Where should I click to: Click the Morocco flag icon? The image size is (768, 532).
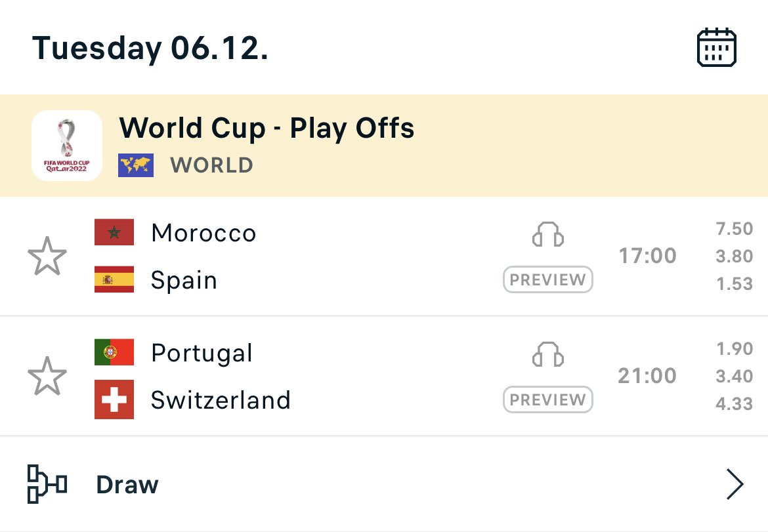(x=114, y=232)
